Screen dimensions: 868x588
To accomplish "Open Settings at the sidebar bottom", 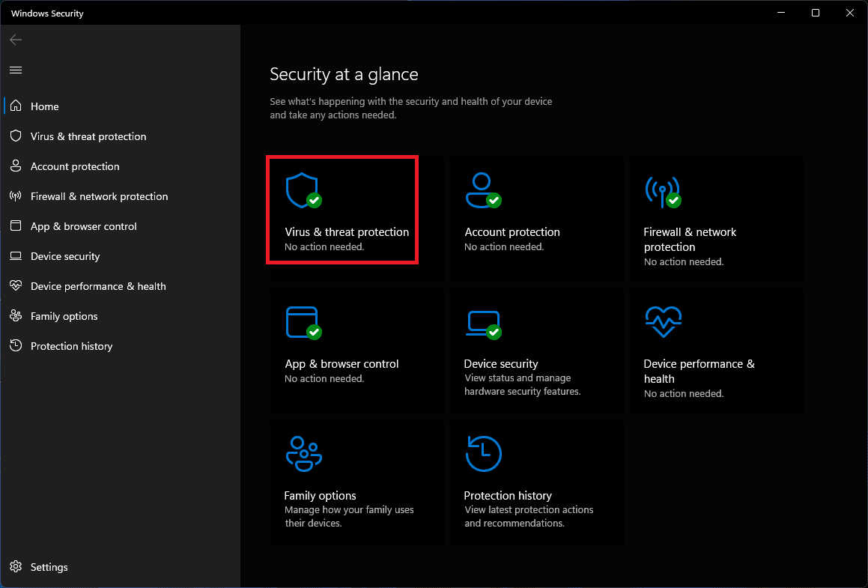I will (49, 567).
